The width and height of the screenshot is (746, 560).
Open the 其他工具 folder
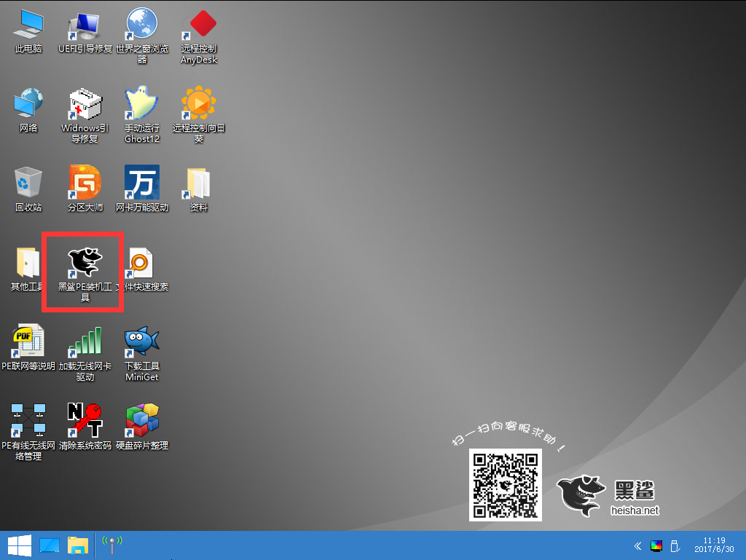pos(28,269)
